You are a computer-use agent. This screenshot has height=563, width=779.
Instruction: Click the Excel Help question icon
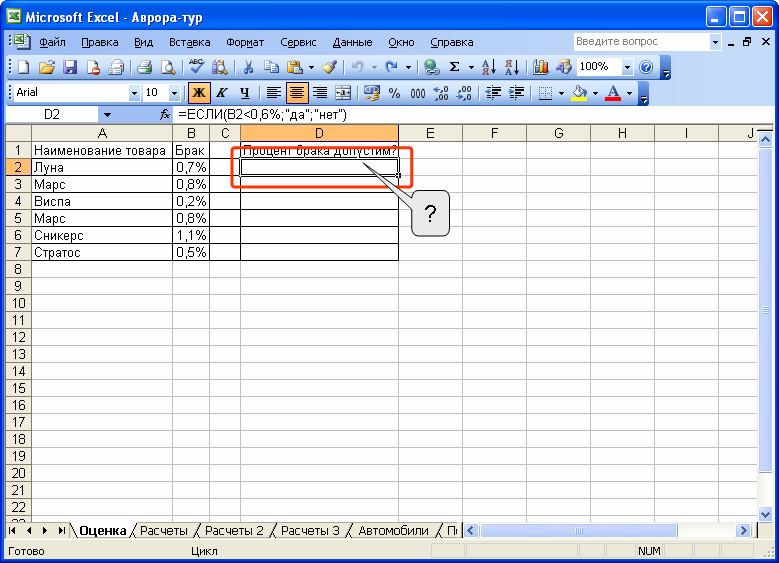(646, 67)
